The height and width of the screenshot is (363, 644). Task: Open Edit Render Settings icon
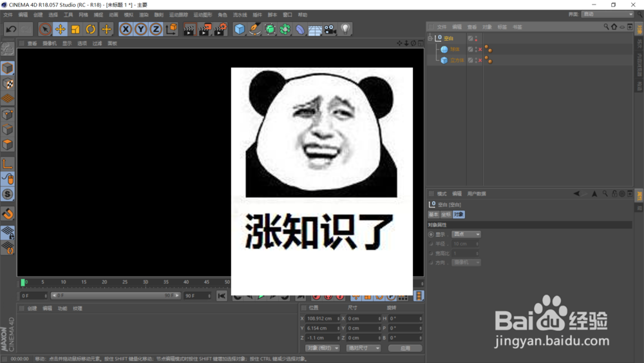[x=220, y=29]
